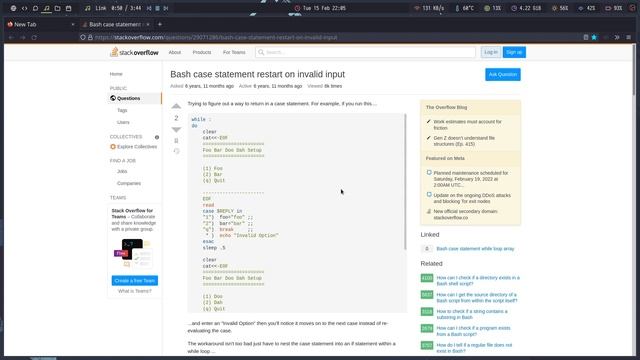Screen dimensions: 640x360
Task: Open Planned maintenance scheduled meta post
Action: point(471,179)
